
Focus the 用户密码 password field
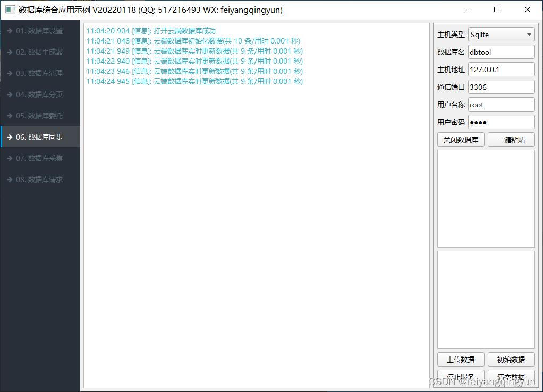(502, 122)
